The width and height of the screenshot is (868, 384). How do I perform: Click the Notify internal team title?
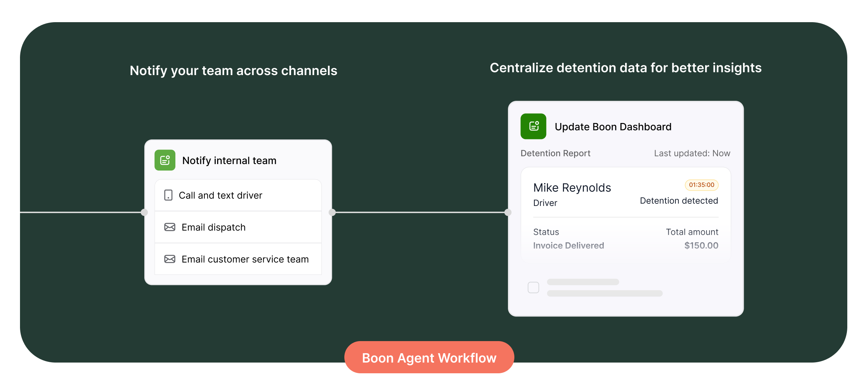point(229,161)
